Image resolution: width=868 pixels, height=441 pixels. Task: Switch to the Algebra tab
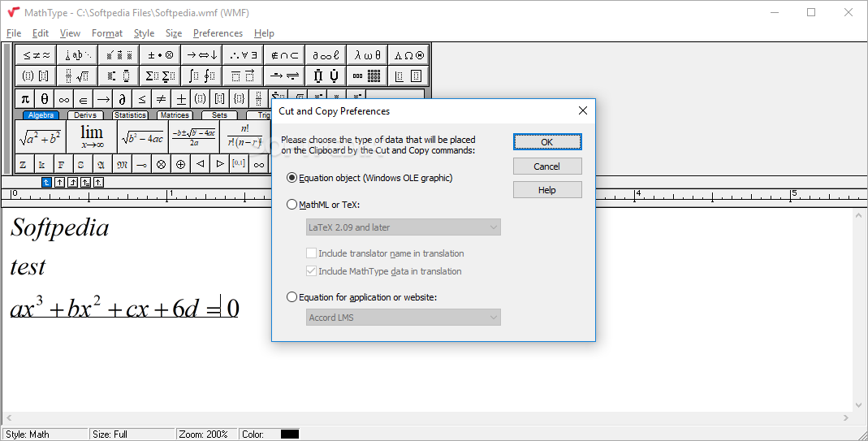[x=41, y=115]
